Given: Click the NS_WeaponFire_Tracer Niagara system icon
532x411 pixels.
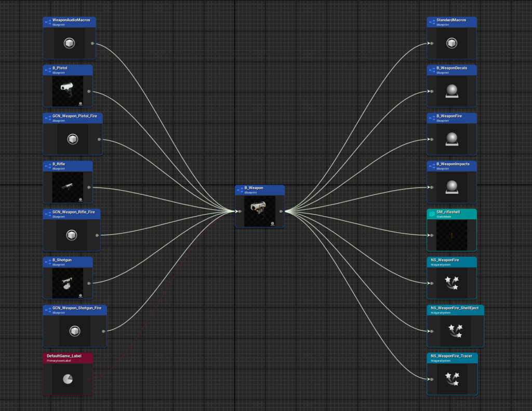Looking at the screenshot, I should 451,379.
